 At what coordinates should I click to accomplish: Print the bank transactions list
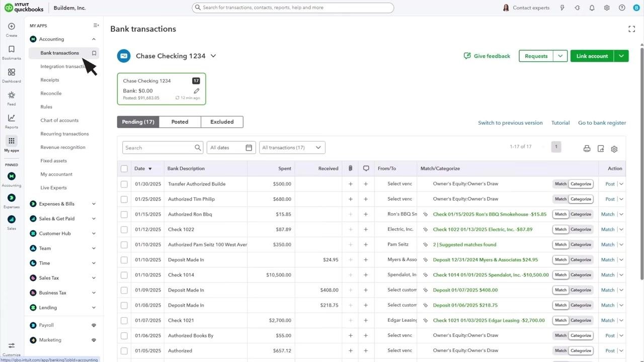point(587,149)
